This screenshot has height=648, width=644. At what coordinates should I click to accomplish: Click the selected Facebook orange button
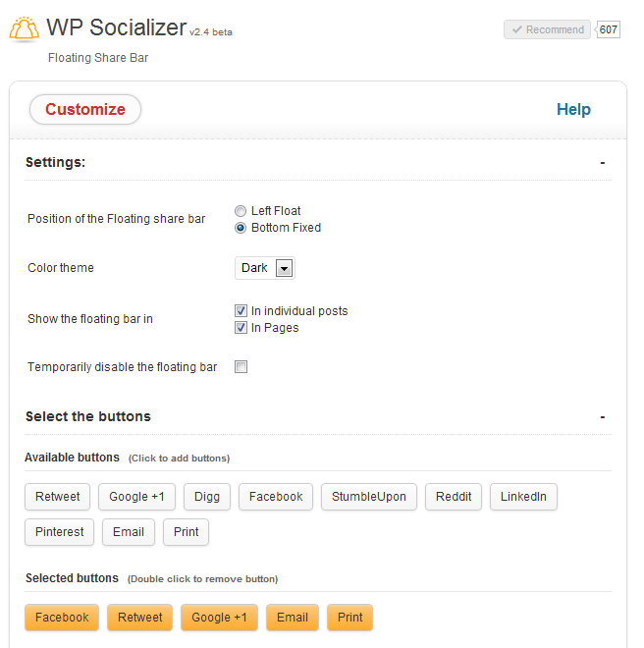coord(62,618)
